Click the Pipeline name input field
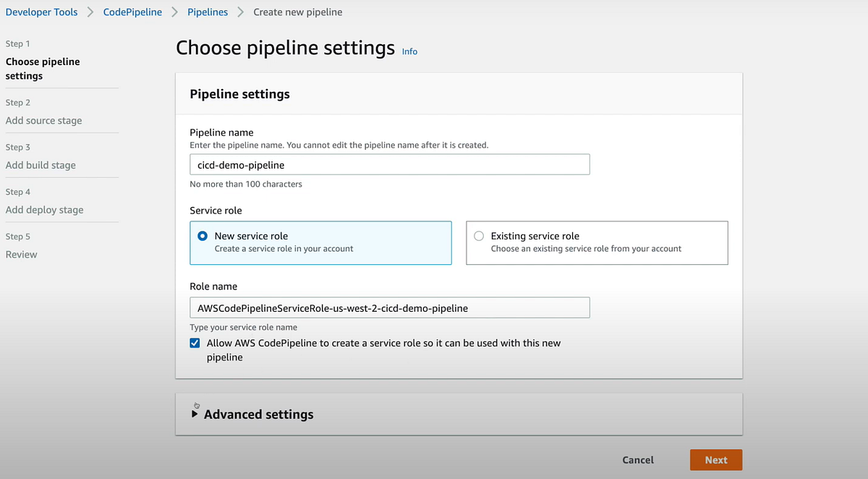 pos(389,165)
